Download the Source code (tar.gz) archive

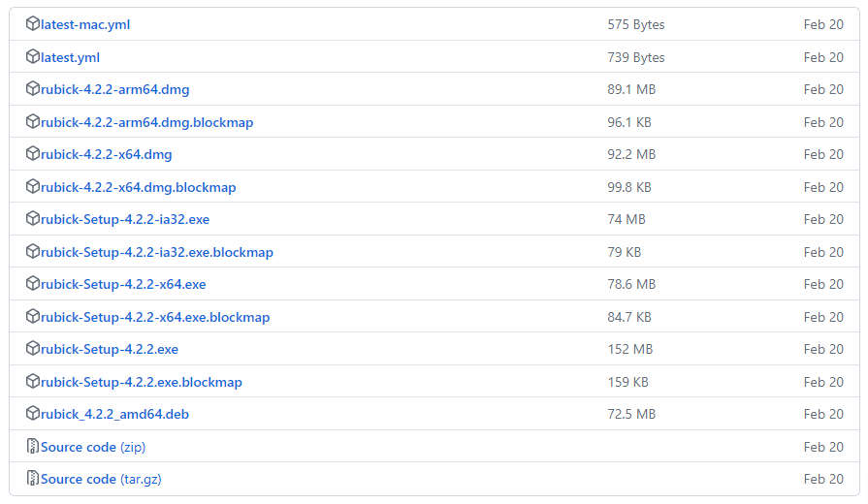tap(101, 479)
